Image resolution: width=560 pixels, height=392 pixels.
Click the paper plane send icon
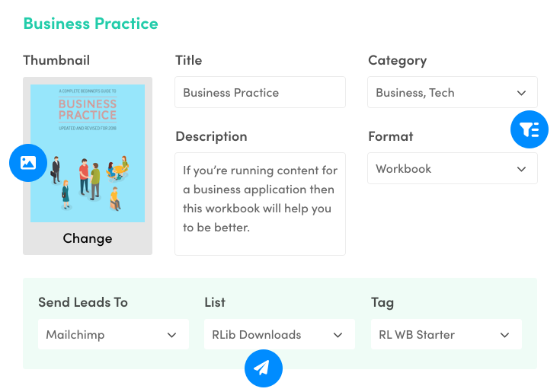coord(263,368)
